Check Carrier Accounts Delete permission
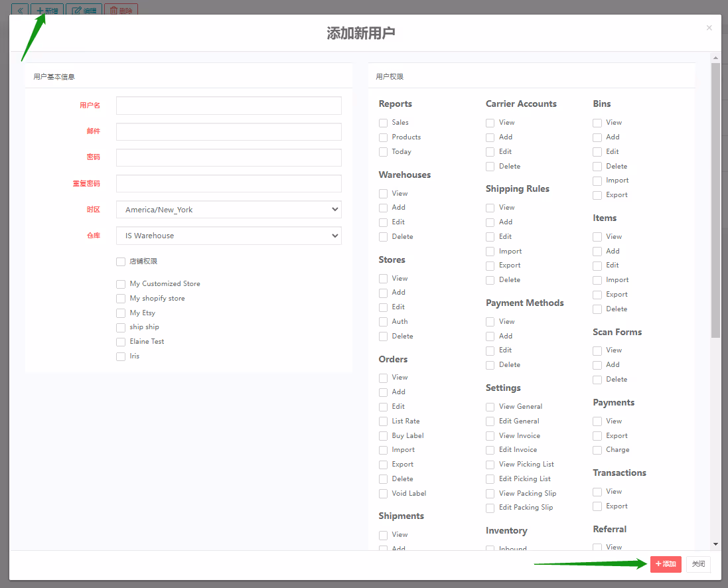The image size is (728, 588). click(x=490, y=167)
